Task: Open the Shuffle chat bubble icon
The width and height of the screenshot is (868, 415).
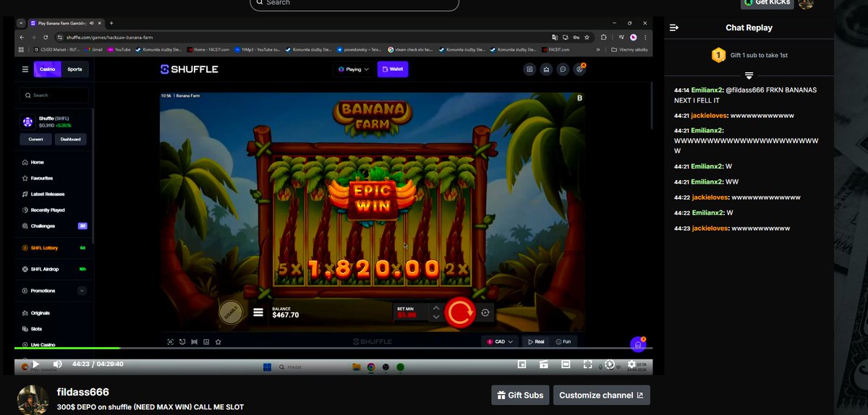Action: 563,69
